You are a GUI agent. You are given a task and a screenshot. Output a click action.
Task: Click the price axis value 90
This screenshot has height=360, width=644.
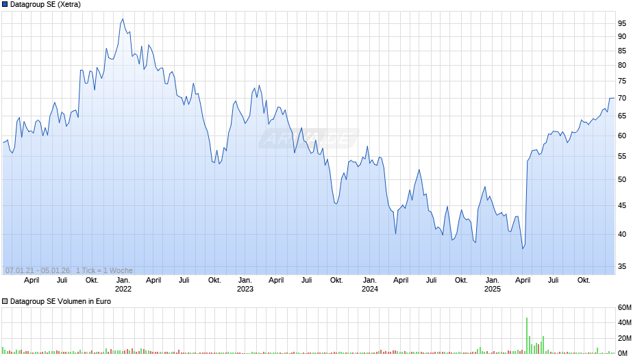[x=622, y=36]
